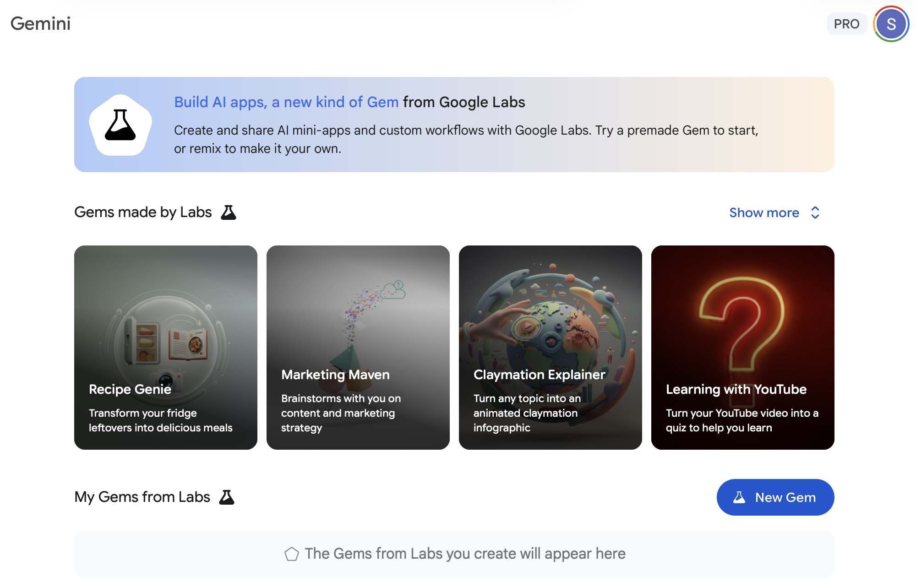The height and width of the screenshot is (588, 916).
Task: Click the Labs flask icon in the banner
Action: click(x=120, y=125)
